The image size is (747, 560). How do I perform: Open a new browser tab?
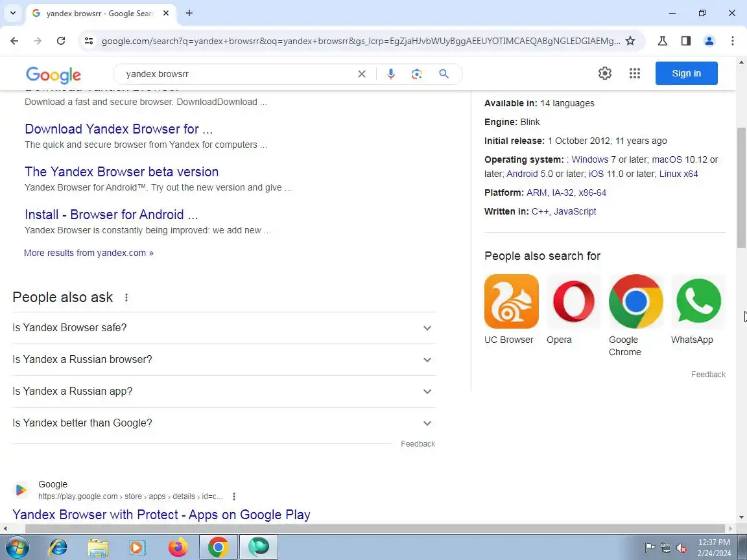point(189,14)
